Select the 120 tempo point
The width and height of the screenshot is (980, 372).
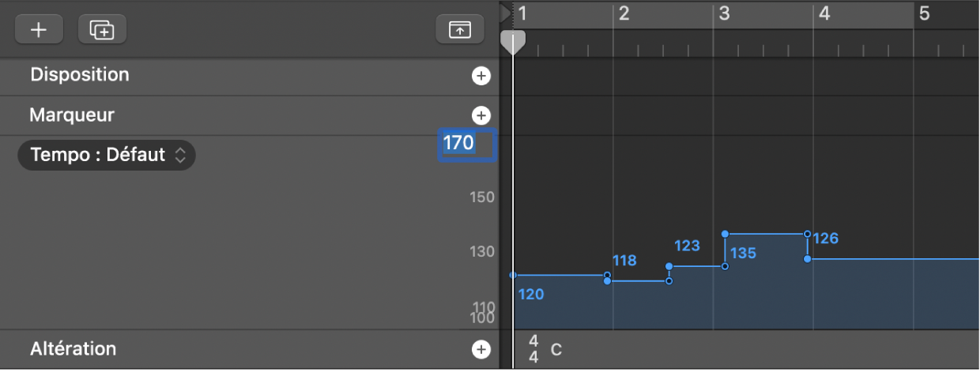[514, 275]
